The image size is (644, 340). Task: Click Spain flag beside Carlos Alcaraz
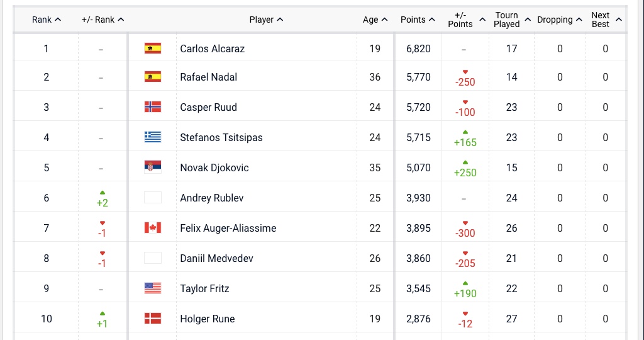tap(153, 48)
